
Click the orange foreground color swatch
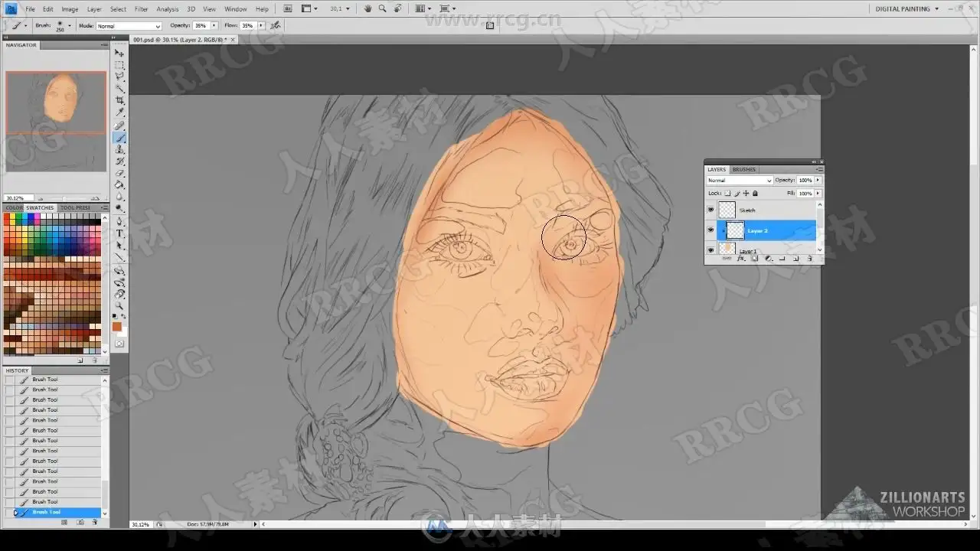116,327
